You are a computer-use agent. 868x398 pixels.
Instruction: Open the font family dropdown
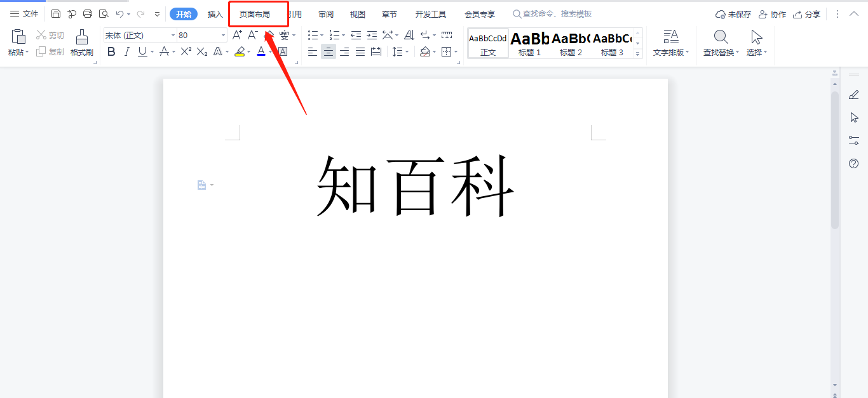tap(173, 34)
